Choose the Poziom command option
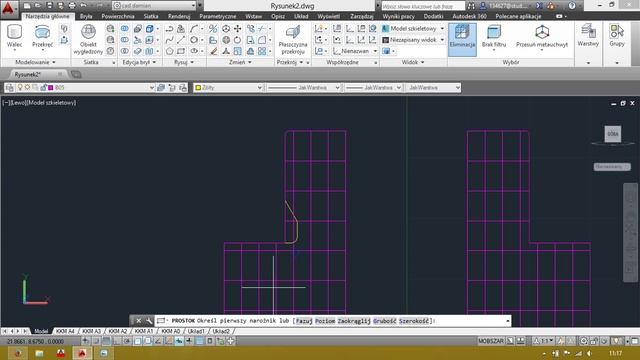Screen dimensions: 640x360 pos(325,321)
